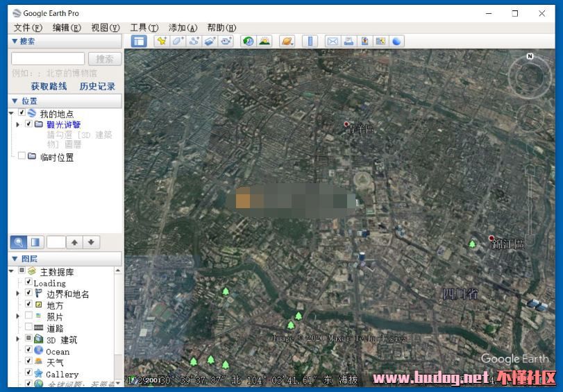The image size is (563, 392).
Task: Expand the 觀光游覽 folder
Action: (x=17, y=125)
